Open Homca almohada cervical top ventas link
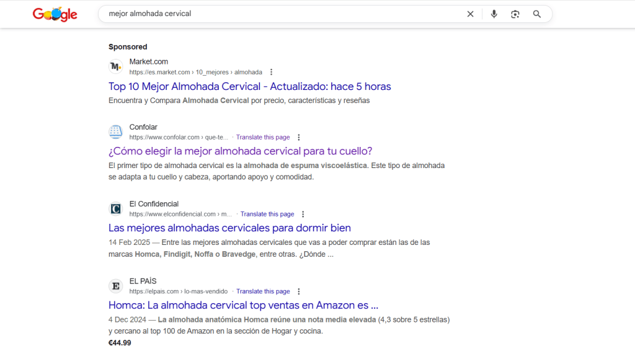 coord(243,305)
